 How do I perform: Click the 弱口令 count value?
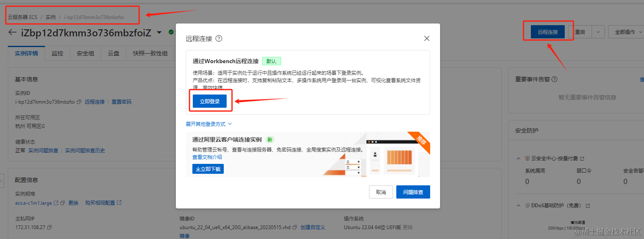tap(579, 182)
